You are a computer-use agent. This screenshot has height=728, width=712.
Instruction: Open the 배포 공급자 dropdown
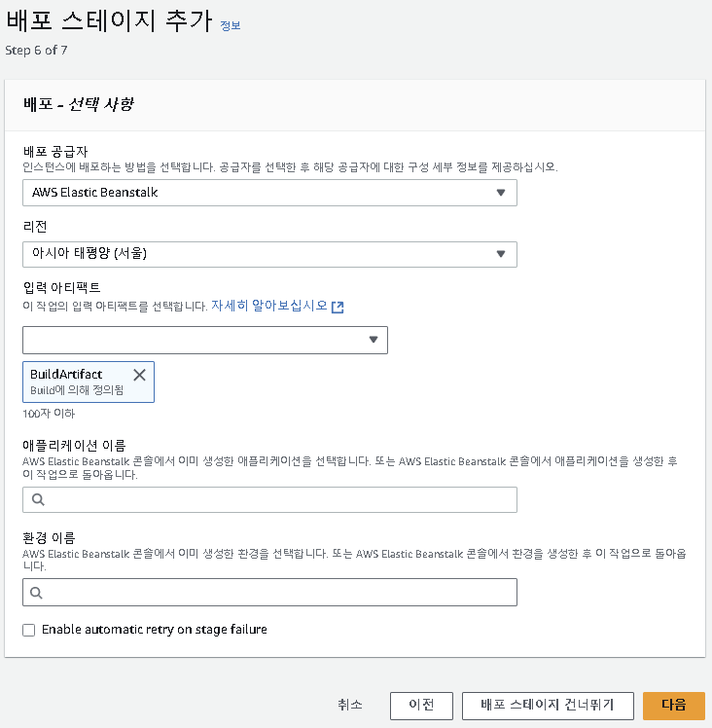coord(269,193)
